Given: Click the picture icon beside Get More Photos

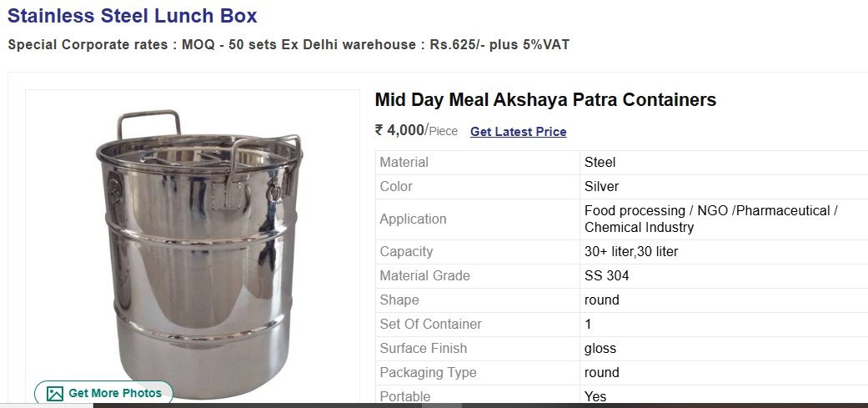Looking at the screenshot, I should click(55, 394).
